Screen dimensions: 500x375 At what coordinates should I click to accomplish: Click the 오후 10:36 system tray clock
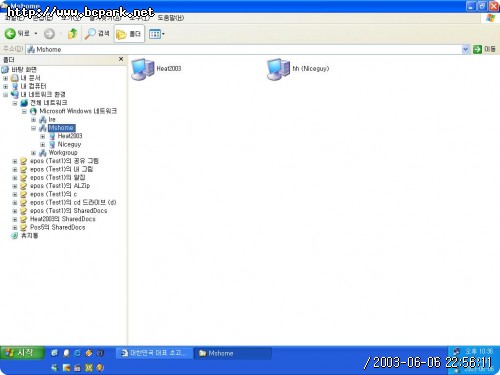(x=479, y=351)
